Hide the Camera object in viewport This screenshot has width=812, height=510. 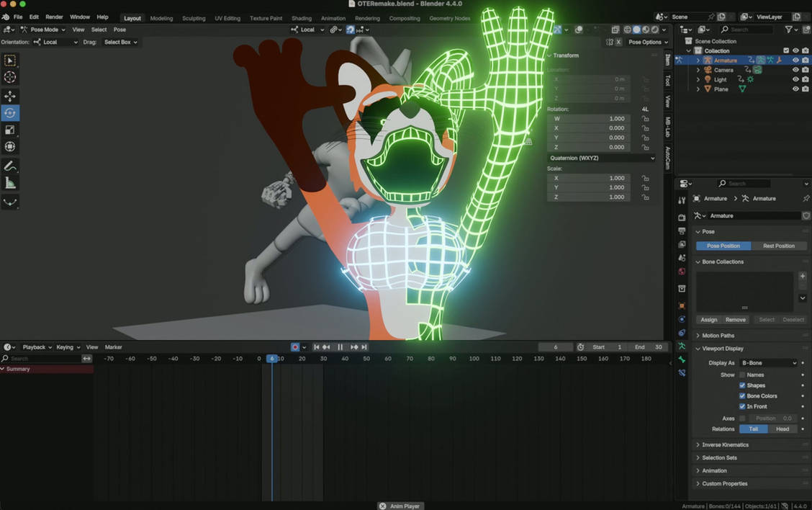pyautogui.click(x=795, y=70)
